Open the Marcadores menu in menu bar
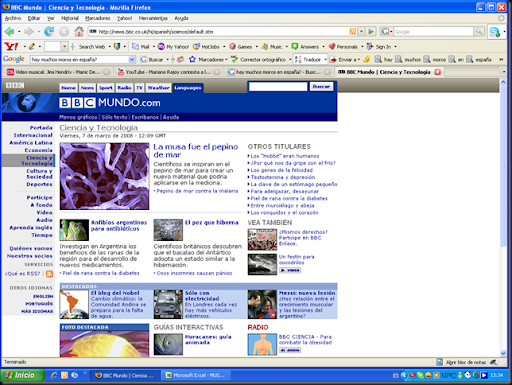Screen dimensions: 512x385 (97, 18)
